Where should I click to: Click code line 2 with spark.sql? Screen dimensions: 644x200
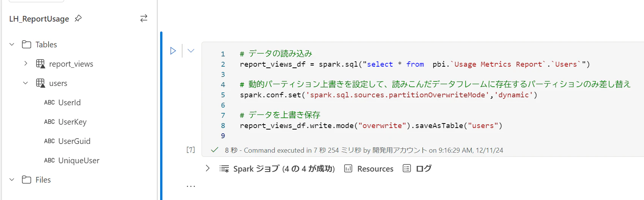click(x=415, y=64)
